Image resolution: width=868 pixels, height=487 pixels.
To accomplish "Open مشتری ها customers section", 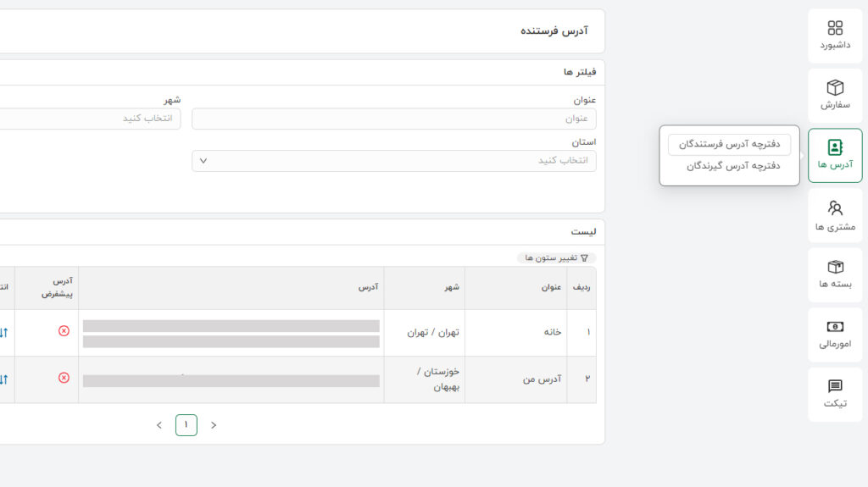I will point(835,215).
